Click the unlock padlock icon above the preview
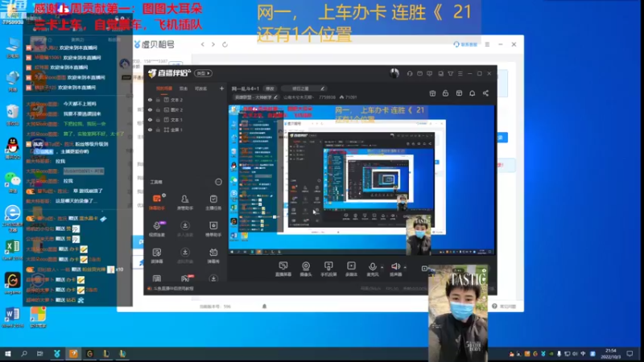This screenshot has width=644, height=362. (x=446, y=93)
